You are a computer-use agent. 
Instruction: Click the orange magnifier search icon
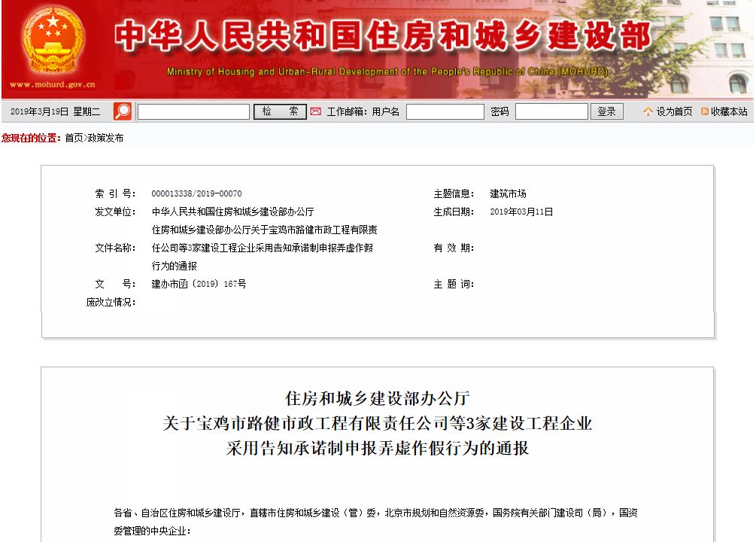(123, 111)
